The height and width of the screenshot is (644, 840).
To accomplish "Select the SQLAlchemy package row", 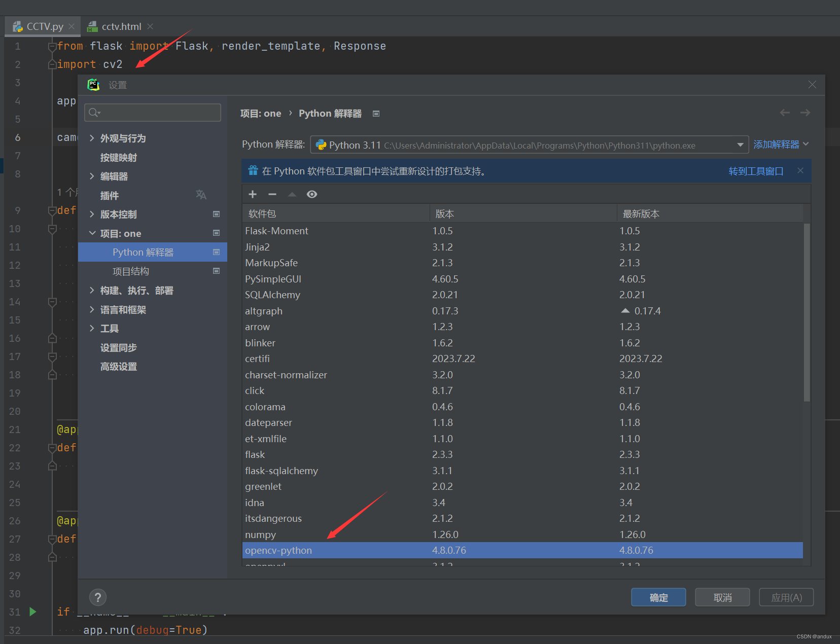I will (x=522, y=295).
